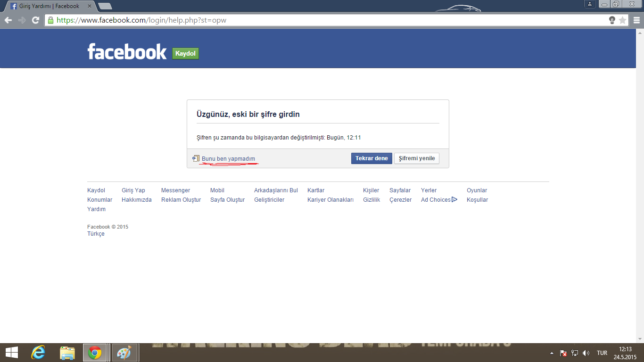The width and height of the screenshot is (644, 362).
Task: Launch Internet Explorer from the taskbar
Action: (x=38, y=353)
